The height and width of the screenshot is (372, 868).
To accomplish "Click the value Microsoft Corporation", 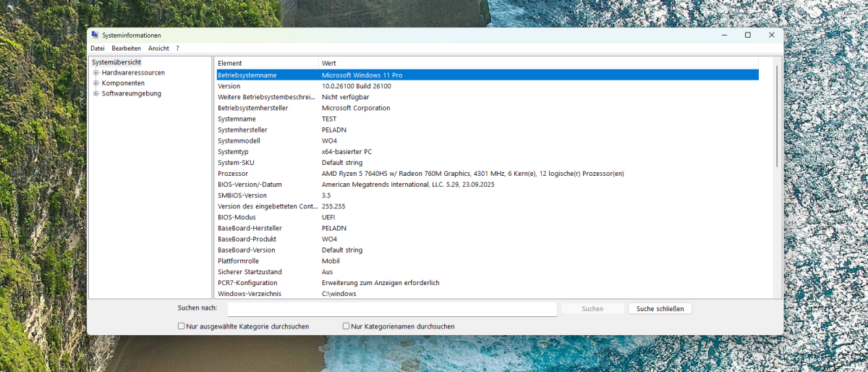I will click(356, 108).
